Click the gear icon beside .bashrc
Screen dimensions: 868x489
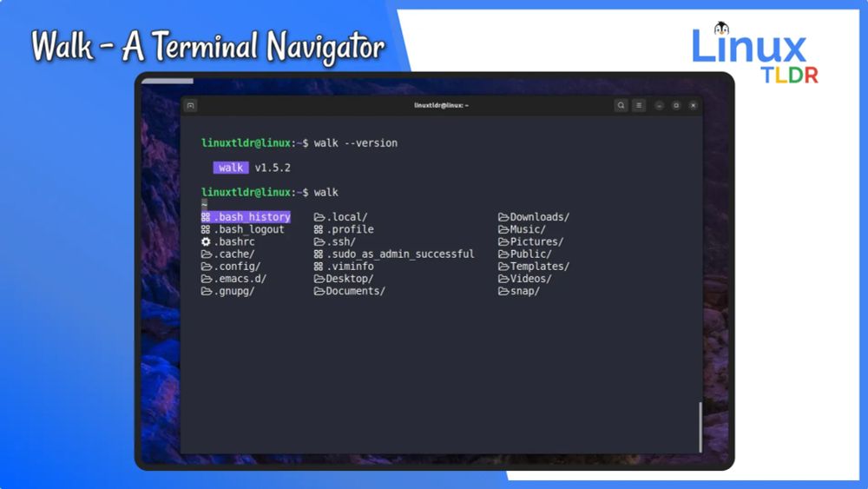(x=206, y=241)
